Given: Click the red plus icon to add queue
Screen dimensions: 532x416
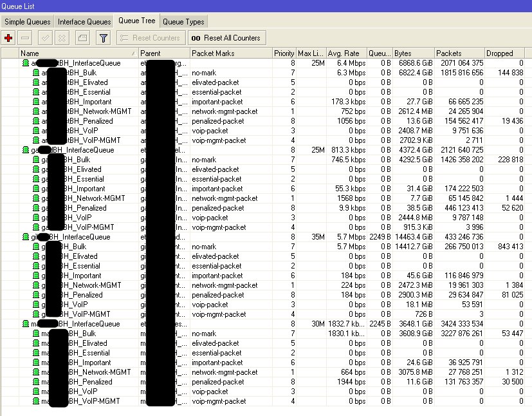Looking at the screenshot, I should (8, 37).
